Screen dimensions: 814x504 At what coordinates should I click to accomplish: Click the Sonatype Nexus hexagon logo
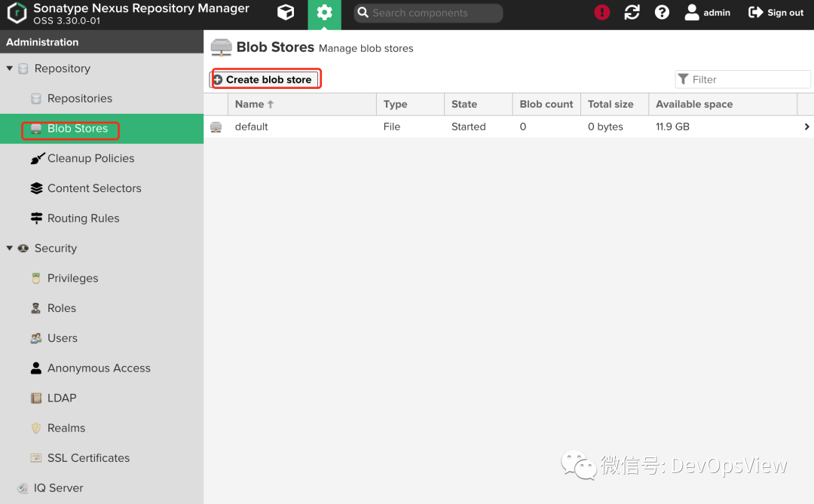pyautogui.click(x=17, y=13)
